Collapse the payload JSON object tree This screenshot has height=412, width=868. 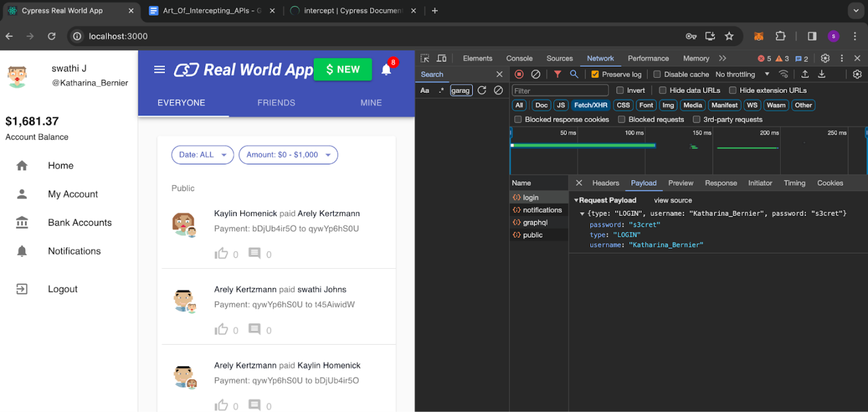(x=582, y=214)
